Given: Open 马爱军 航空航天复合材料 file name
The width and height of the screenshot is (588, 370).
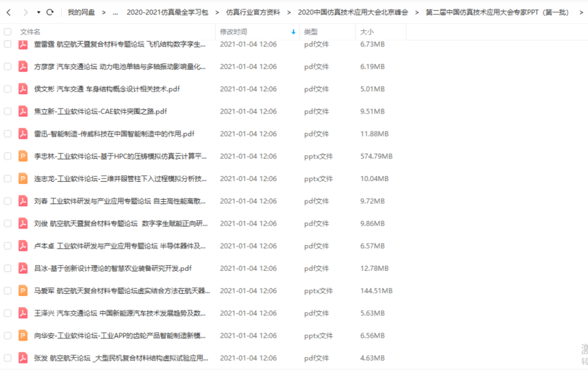Looking at the screenshot, I should coord(122,291).
